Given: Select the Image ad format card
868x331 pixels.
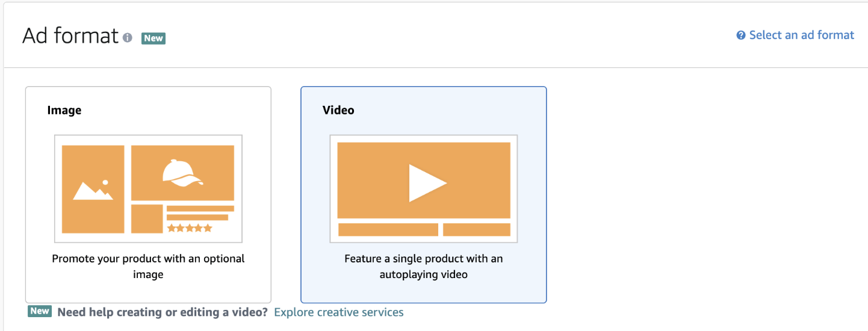Looking at the screenshot, I should point(148,194).
